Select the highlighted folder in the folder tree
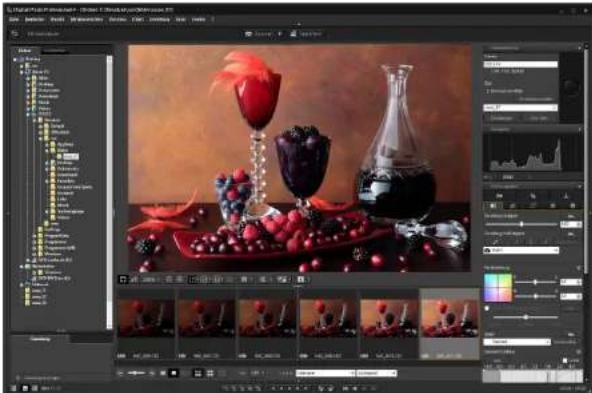This screenshot has height=393, width=592. pos(71,156)
